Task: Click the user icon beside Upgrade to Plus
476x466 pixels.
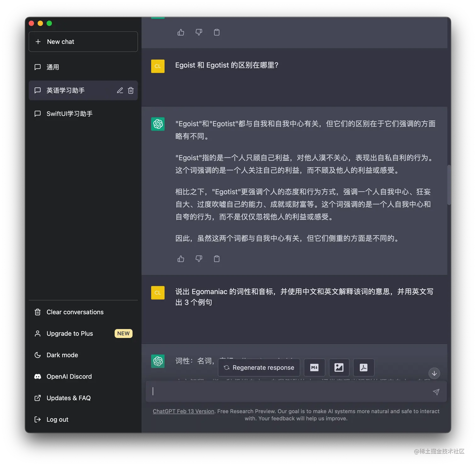Action: [37, 334]
